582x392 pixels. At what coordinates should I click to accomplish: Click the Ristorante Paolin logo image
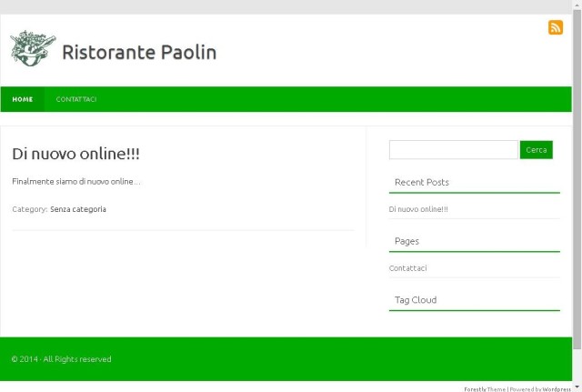tap(33, 48)
